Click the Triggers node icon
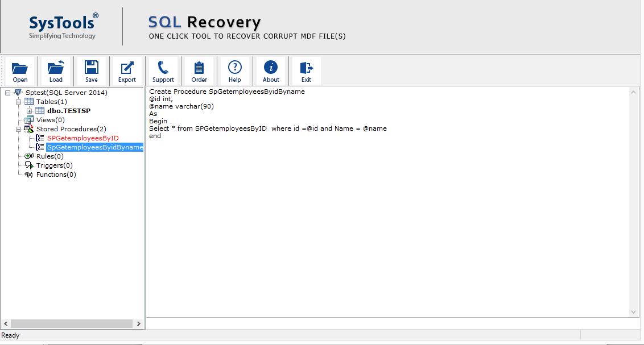The width and height of the screenshot is (644, 345). [x=29, y=165]
